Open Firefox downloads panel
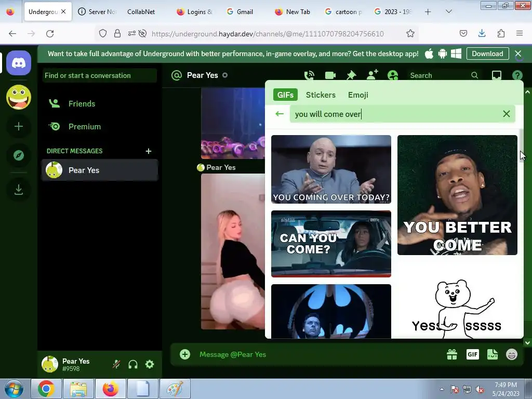This screenshot has width=532, height=399. (x=482, y=33)
